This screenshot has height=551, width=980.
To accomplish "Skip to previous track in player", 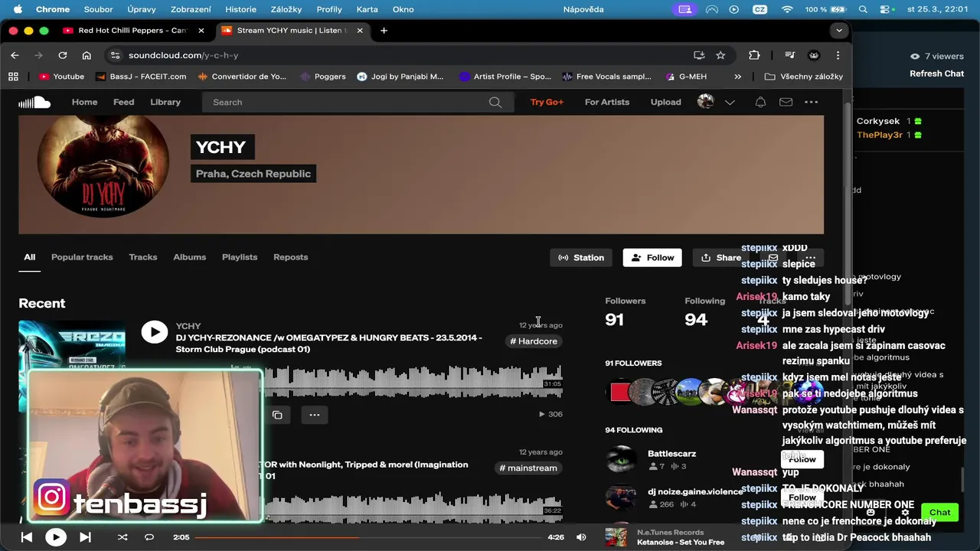I will click(27, 537).
